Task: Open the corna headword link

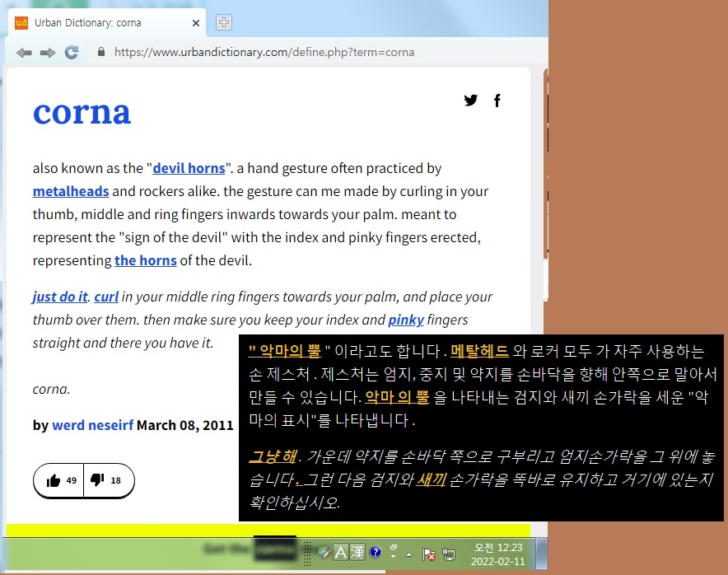Action: pyautogui.click(x=82, y=112)
